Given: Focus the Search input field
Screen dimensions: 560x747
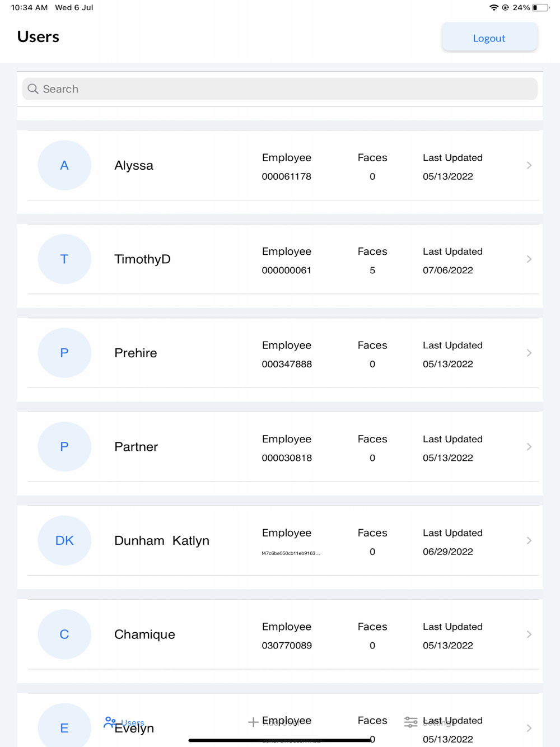Looking at the screenshot, I should coord(280,89).
